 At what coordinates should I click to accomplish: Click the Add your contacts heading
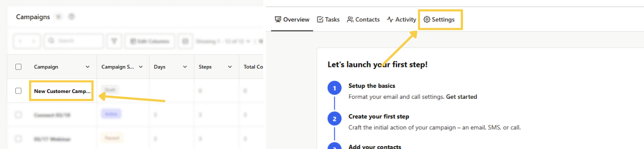pos(375,147)
